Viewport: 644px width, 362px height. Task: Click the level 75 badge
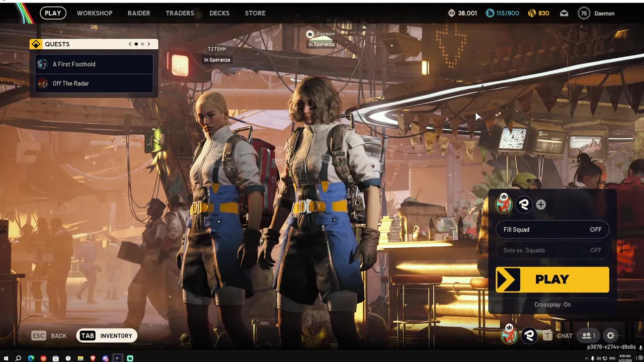coord(584,13)
